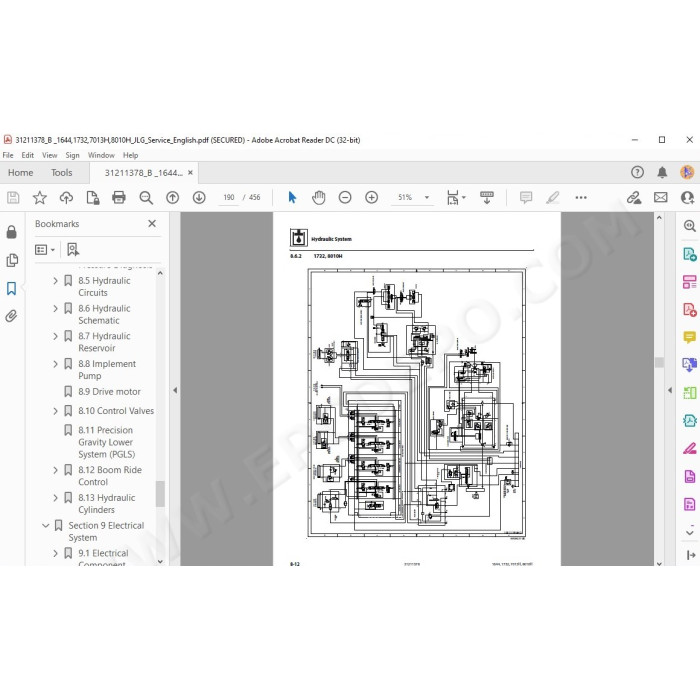Open the help question mark icon

(x=637, y=172)
